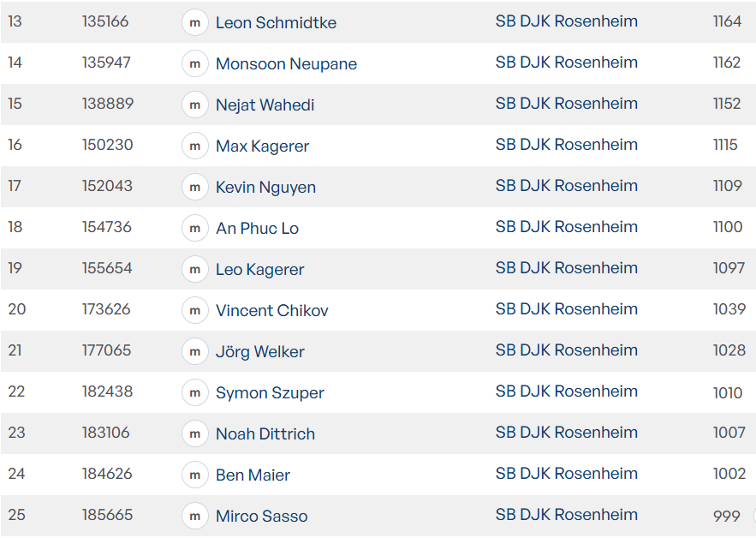Click the gender badge beside An Phuc Lo
Screen dimensions: 756x538
tap(195, 229)
